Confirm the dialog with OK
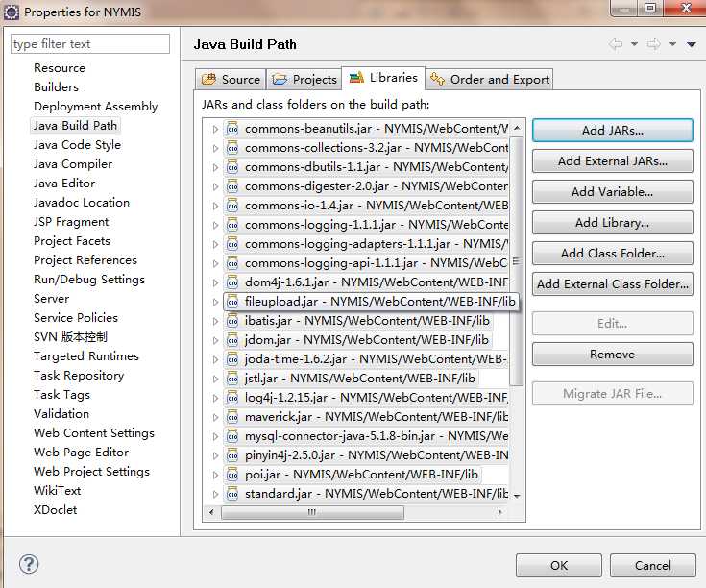This screenshot has height=588, width=706. pyautogui.click(x=559, y=566)
